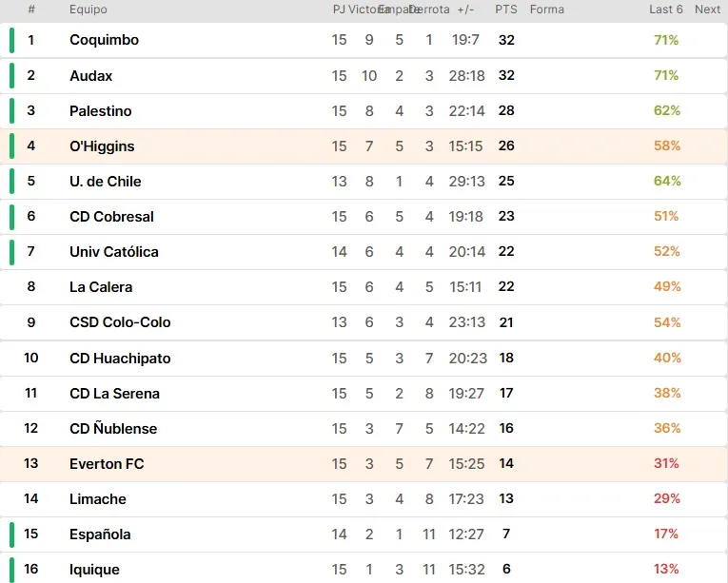Open U. de Chile team link

[104, 182]
